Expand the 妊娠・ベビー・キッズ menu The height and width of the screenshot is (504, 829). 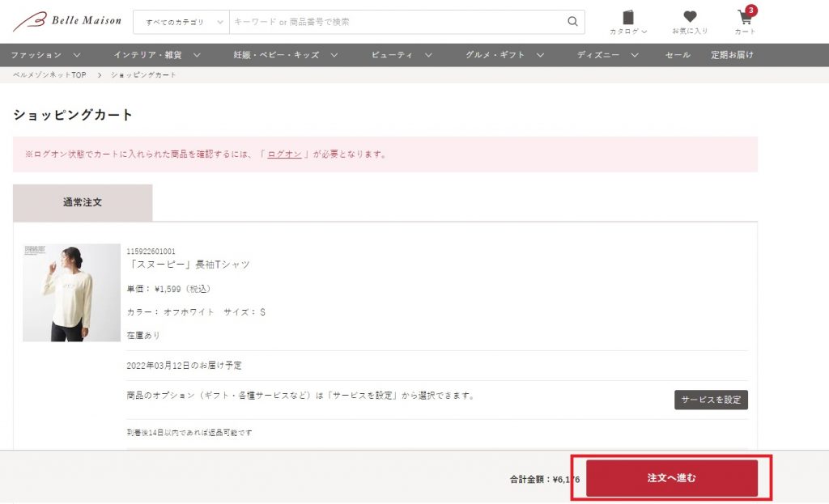click(285, 55)
